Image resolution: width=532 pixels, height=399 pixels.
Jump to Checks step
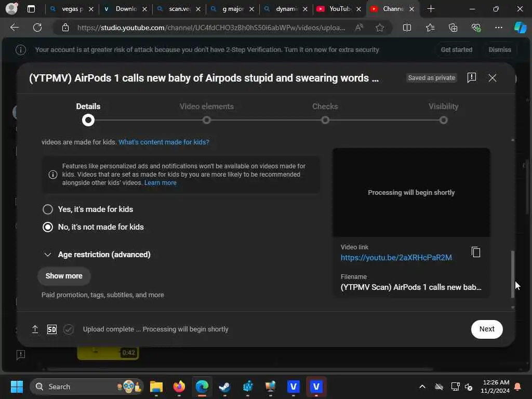pos(325,114)
